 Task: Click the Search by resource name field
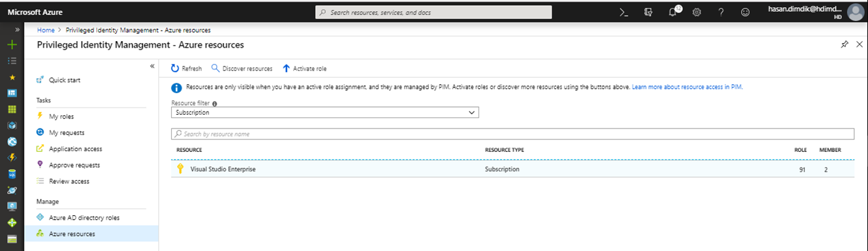[x=512, y=134]
